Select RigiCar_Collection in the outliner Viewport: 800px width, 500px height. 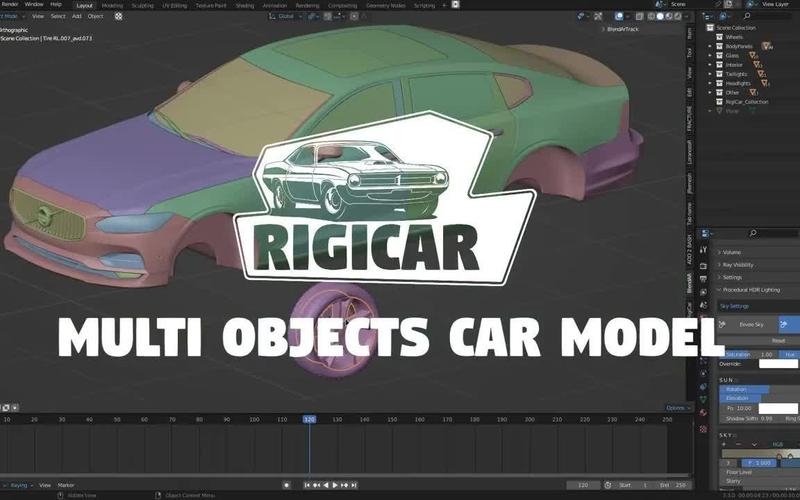point(746,102)
